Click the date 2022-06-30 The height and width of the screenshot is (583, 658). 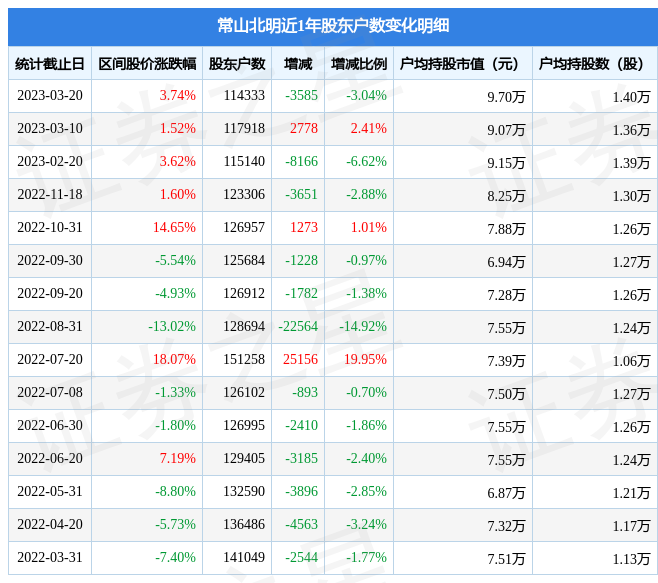50,426
